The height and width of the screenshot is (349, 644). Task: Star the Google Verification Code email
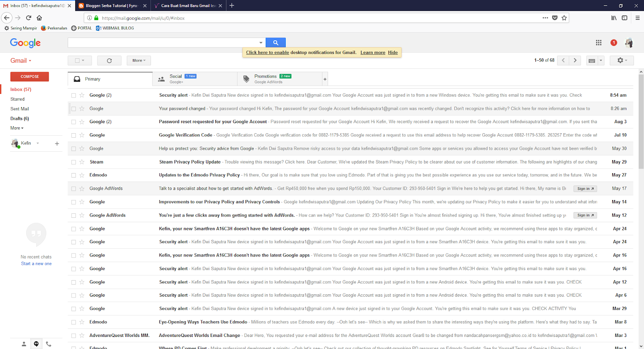pyautogui.click(x=82, y=135)
